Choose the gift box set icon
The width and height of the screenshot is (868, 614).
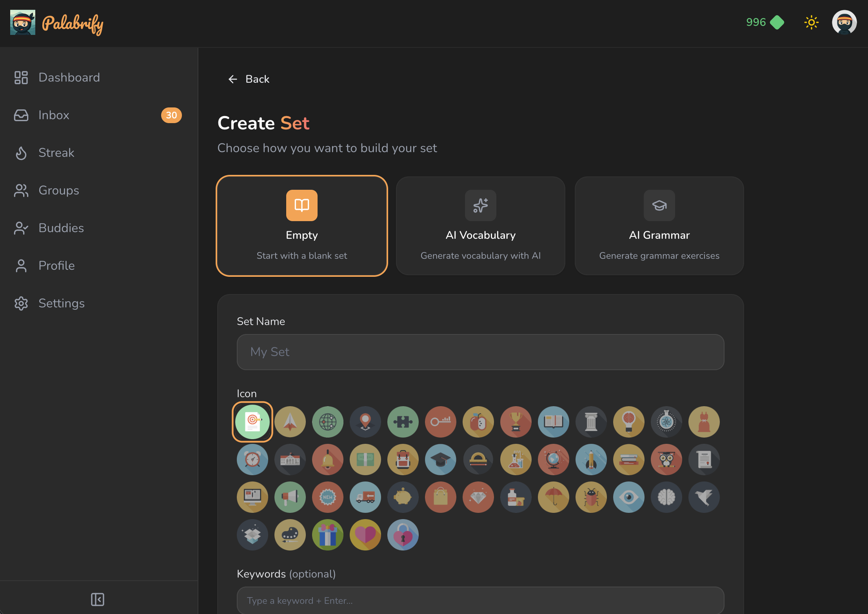click(328, 535)
